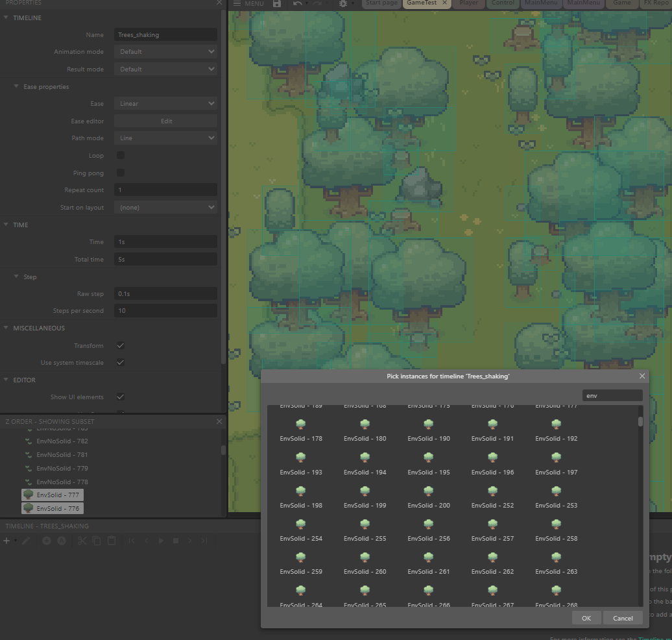This screenshot has width=672, height=640.
Task: Jump to timeline start
Action: (x=132, y=541)
